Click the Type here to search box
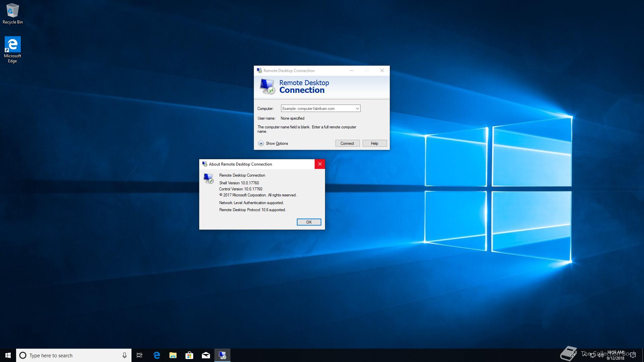The height and width of the screenshot is (362, 644). click(74, 355)
